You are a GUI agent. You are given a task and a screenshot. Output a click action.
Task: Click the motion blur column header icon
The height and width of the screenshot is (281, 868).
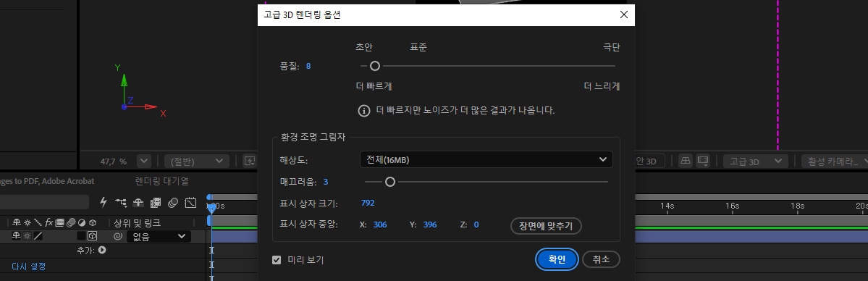[x=71, y=223]
